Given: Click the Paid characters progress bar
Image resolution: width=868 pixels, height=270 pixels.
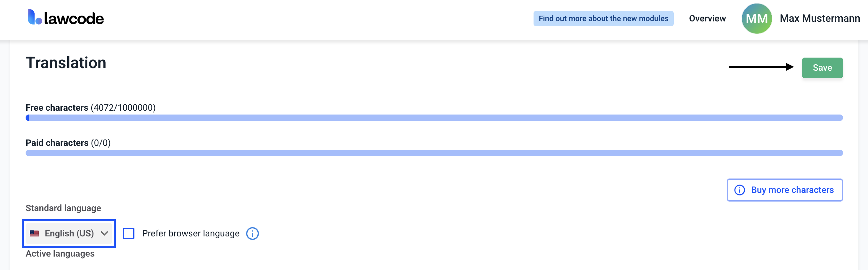Looking at the screenshot, I should click(434, 153).
